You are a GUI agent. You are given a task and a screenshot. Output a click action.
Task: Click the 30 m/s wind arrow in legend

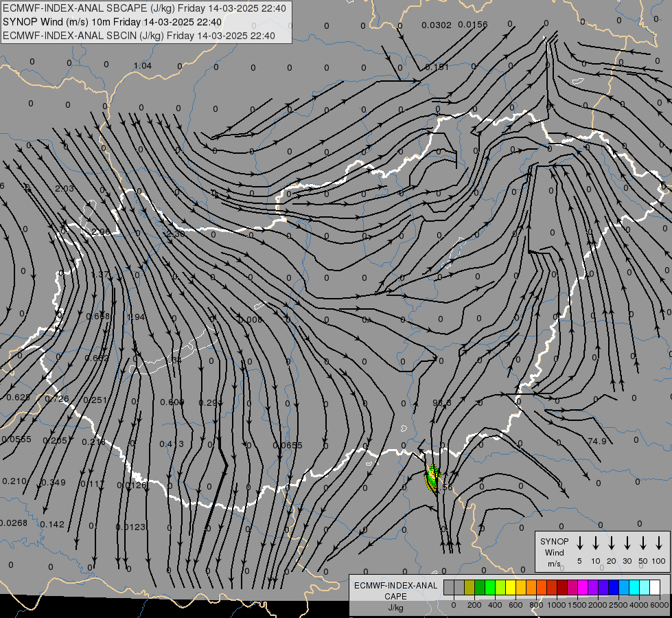pyautogui.click(x=627, y=543)
